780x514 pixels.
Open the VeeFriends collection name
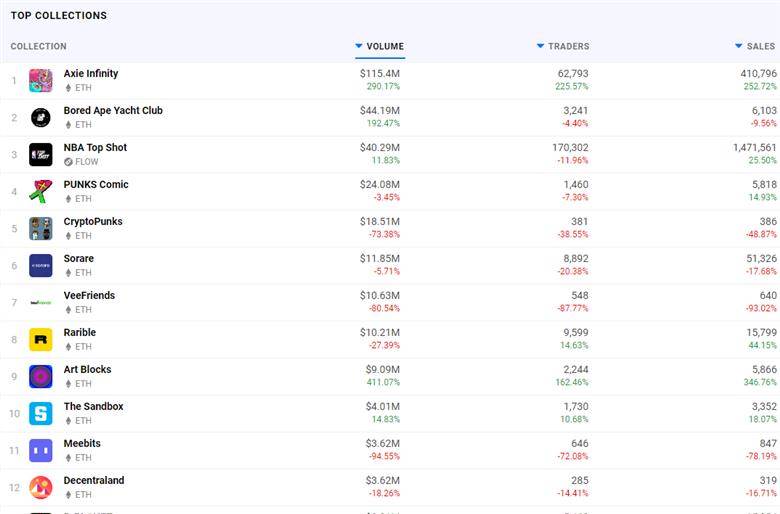pyautogui.click(x=89, y=296)
